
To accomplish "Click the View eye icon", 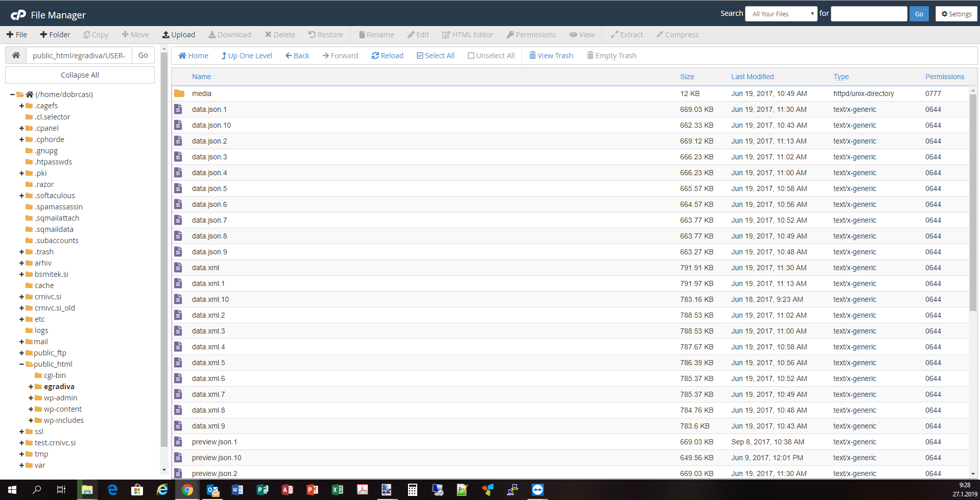I will click(x=573, y=35).
